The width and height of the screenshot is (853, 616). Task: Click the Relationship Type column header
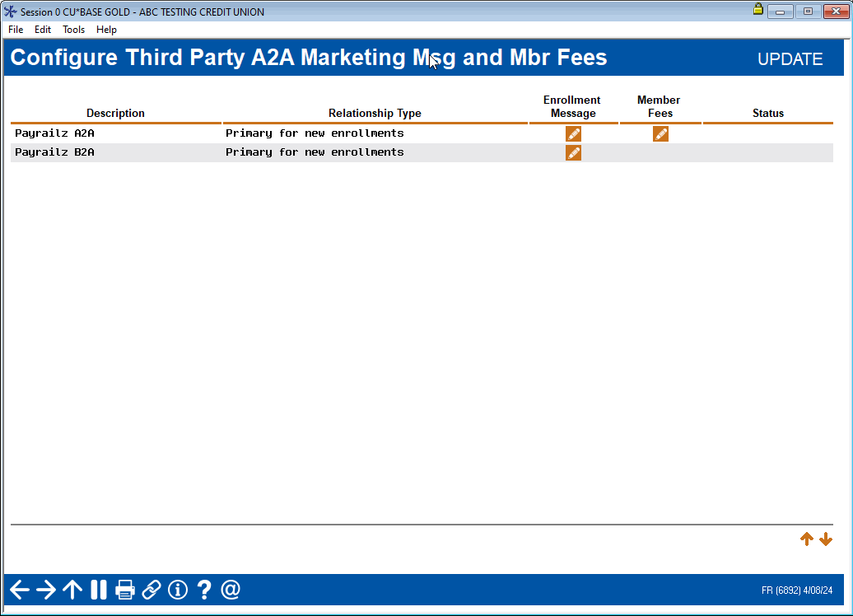coord(375,113)
